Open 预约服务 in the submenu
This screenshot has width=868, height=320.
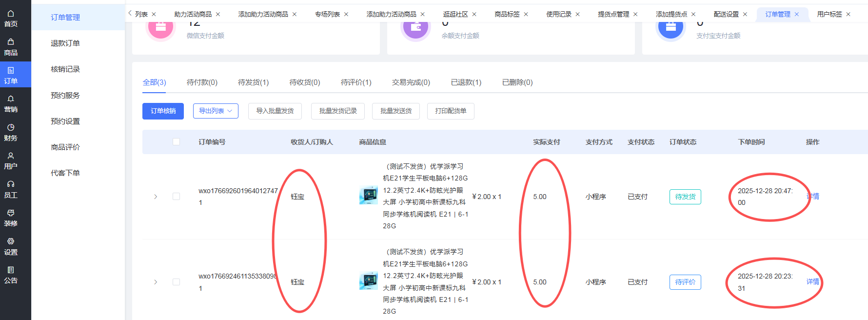pos(65,95)
